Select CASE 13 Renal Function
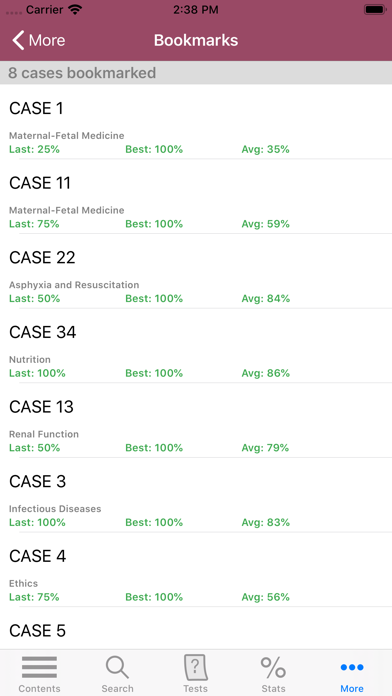The width and height of the screenshot is (392, 696). click(x=196, y=419)
